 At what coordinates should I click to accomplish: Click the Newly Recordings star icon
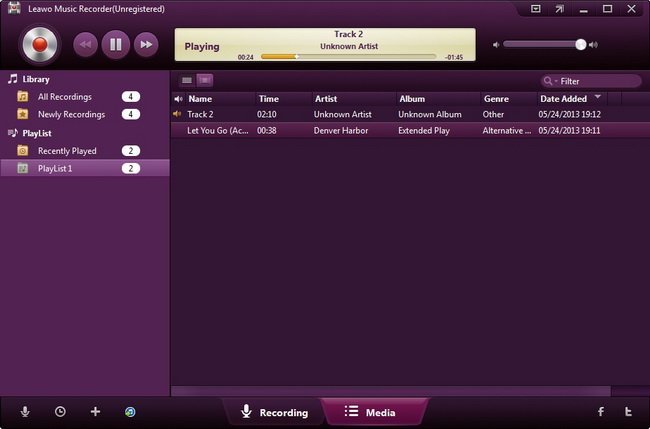pos(23,114)
